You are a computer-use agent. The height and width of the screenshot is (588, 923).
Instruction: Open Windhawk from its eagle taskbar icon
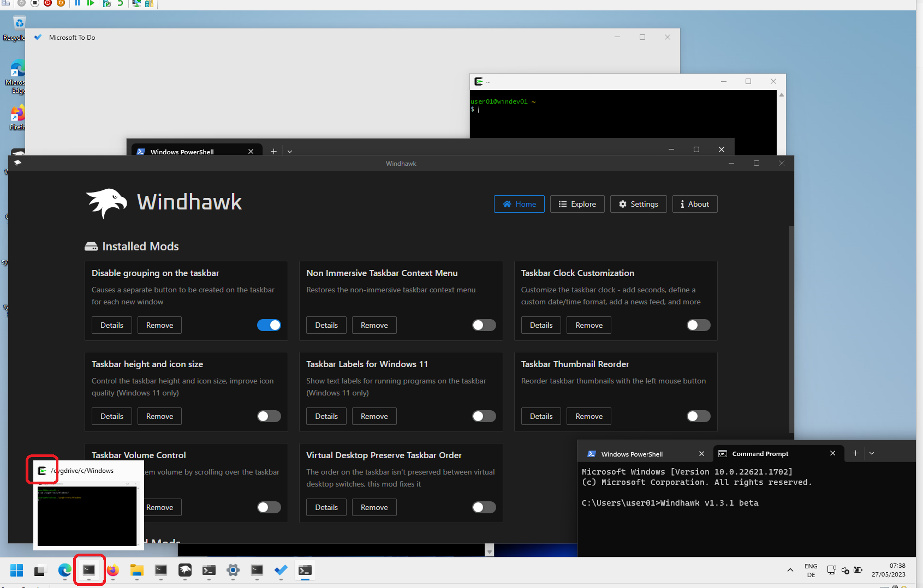[185, 570]
